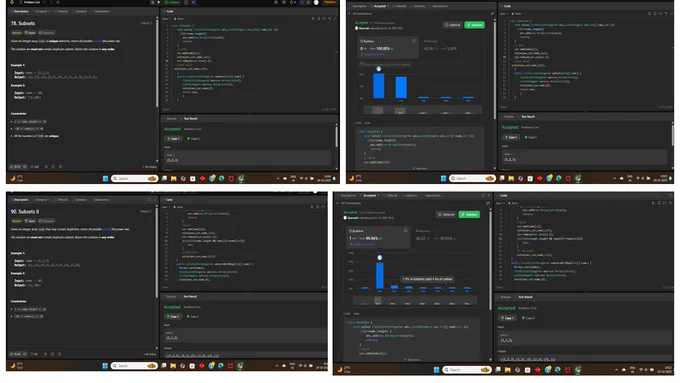The width and height of the screenshot is (680, 383).
Task: Click the LeetCode logo in the 78. Subsets description screenshot
Action: coord(12,2)
